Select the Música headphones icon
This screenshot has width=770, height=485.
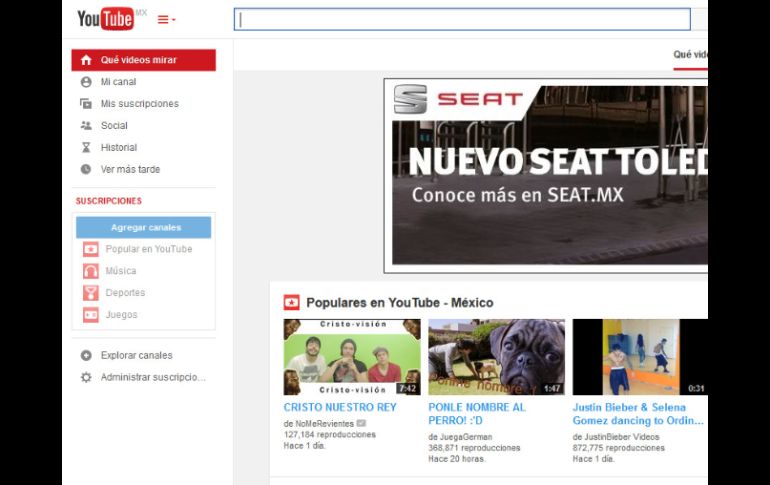tap(91, 271)
